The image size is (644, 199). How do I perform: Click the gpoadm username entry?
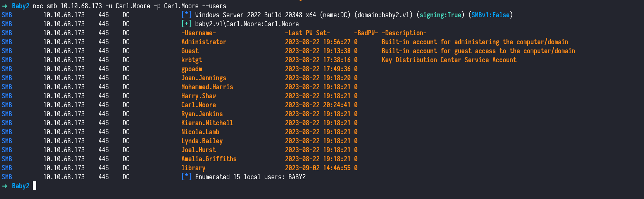[191, 69]
